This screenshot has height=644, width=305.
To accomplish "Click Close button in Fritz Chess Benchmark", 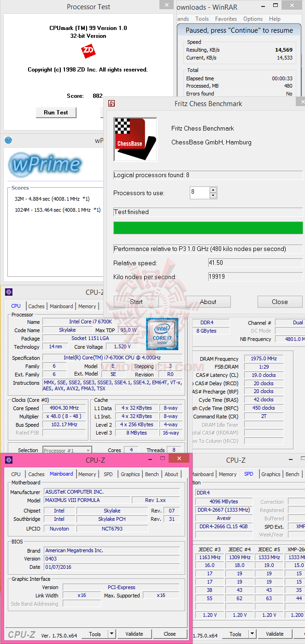I will pos(280,302).
